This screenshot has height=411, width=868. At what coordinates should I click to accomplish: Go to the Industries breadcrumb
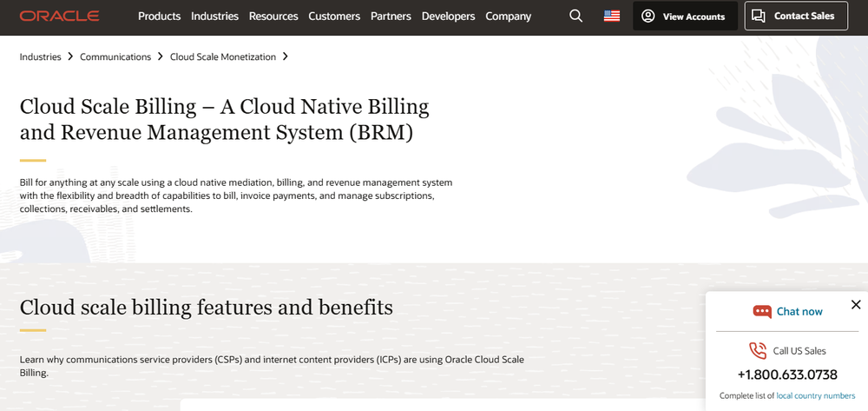point(41,56)
